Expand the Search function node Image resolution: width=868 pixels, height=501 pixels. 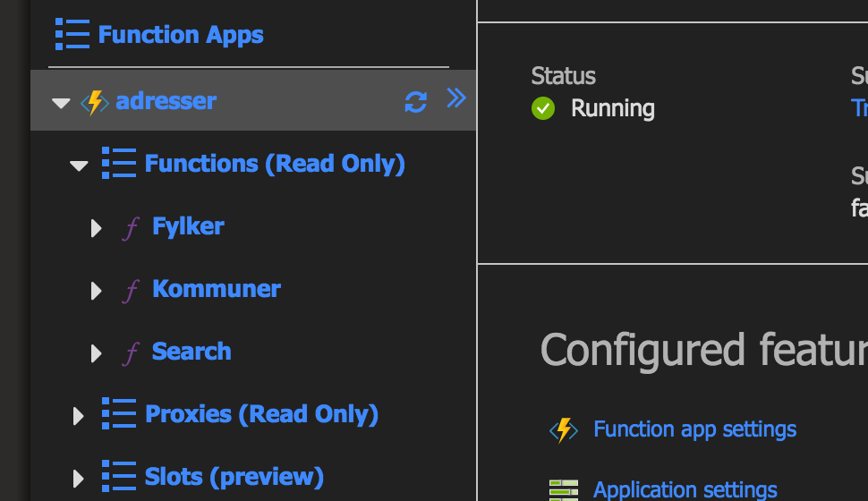97,353
